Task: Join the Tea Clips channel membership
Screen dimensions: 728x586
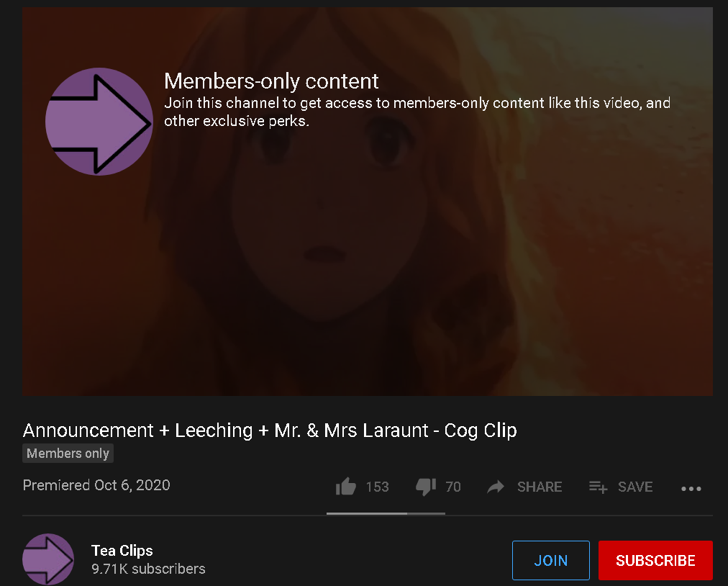Action: (x=550, y=560)
